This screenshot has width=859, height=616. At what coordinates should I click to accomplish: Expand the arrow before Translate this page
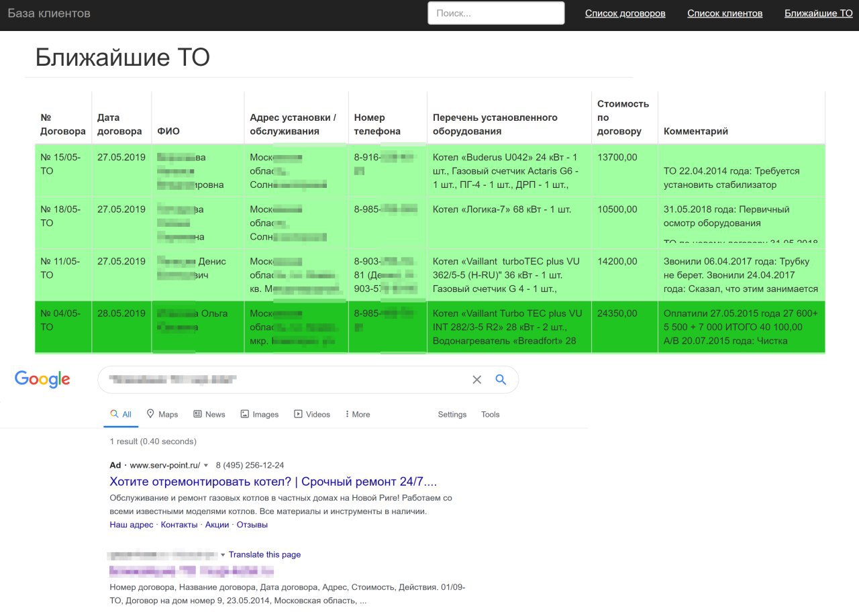[223, 555]
